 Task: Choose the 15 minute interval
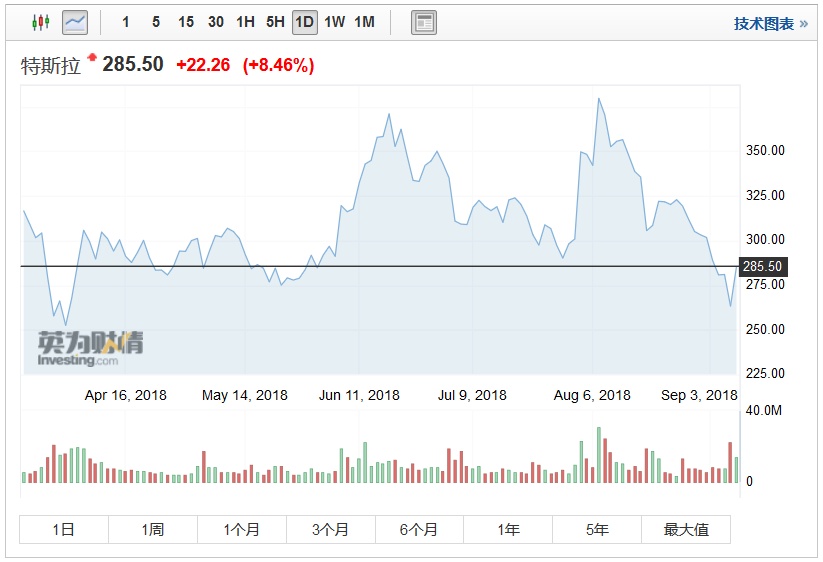[x=186, y=22]
